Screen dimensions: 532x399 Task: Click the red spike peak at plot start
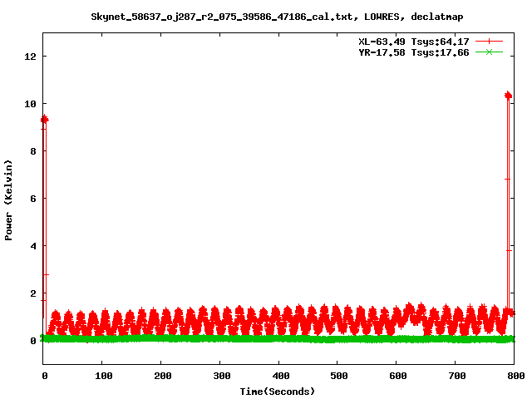[x=44, y=119]
